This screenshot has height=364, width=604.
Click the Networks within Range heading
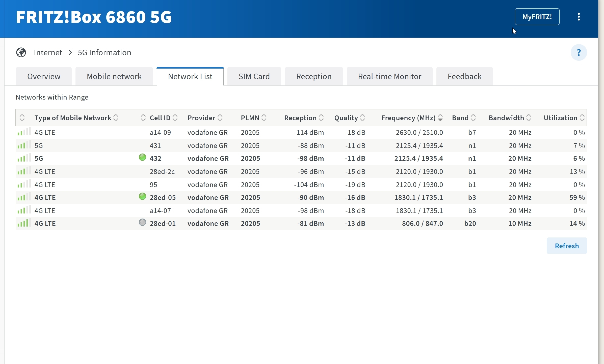[52, 97]
